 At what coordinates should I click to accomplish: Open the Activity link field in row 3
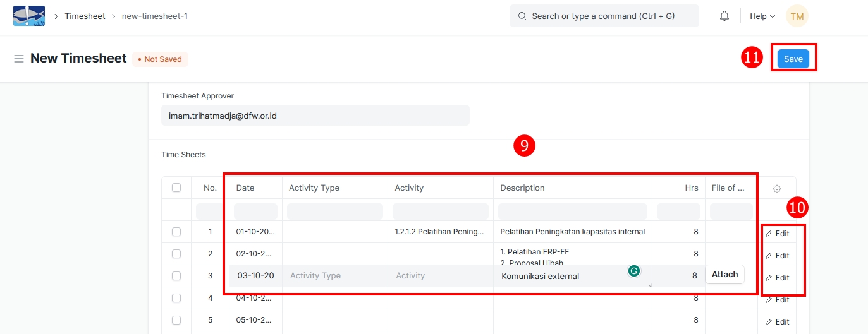click(x=440, y=276)
